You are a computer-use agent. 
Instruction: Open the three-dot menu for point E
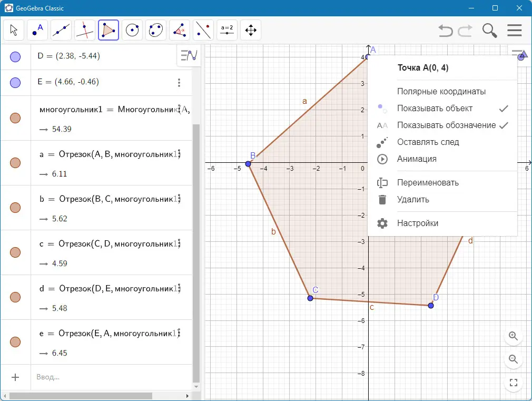coord(179,83)
